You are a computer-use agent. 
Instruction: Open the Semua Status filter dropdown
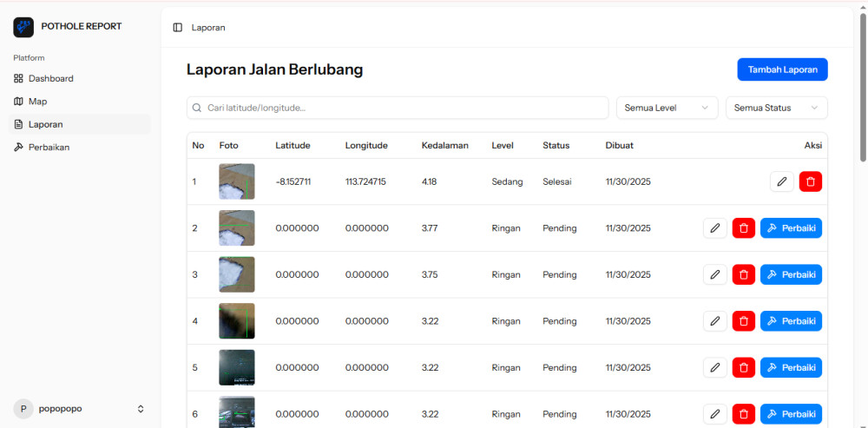click(776, 108)
